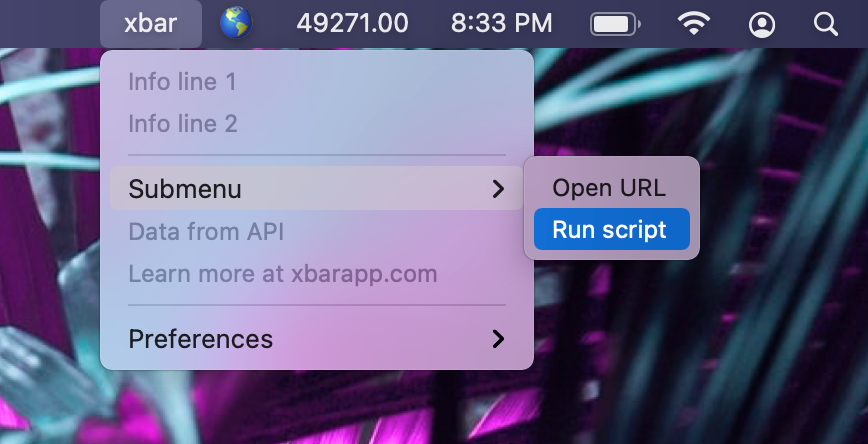
Task: Open Spotlight search magnifier icon
Action: tap(826, 23)
